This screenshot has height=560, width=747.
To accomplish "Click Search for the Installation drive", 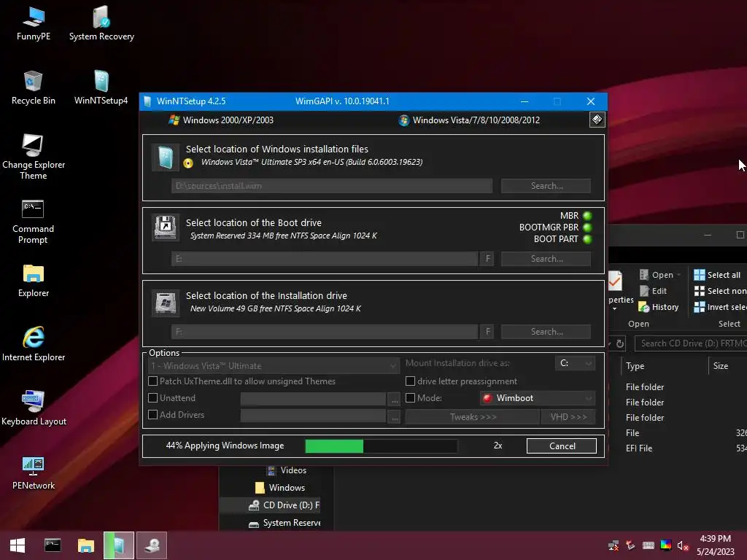I will 546,332.
